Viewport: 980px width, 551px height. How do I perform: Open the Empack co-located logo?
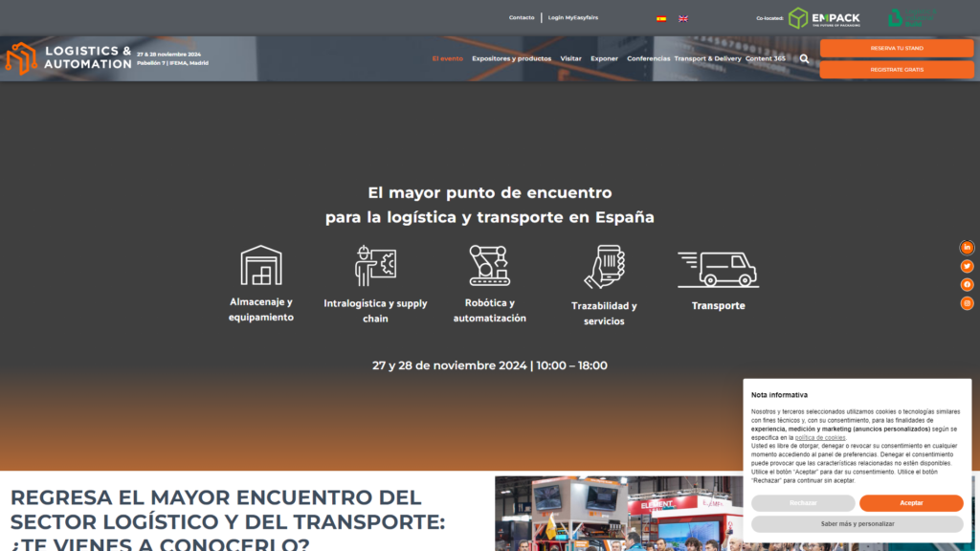point(824,18)
